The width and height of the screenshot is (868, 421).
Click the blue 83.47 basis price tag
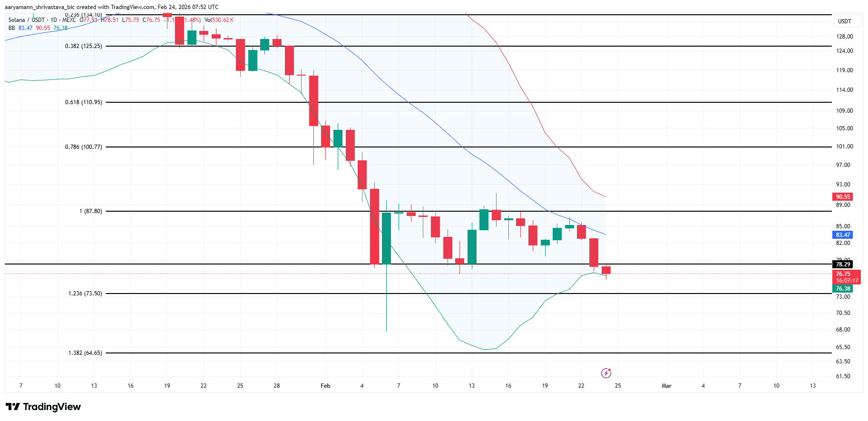point(843,235)
